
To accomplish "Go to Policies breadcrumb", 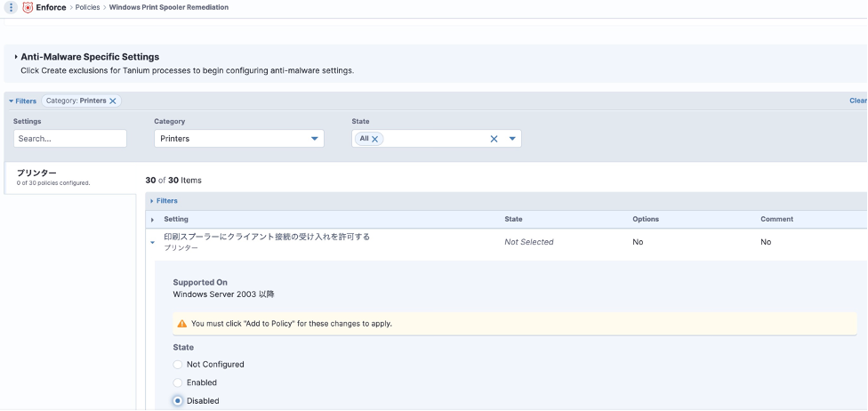I will [88, 7].
